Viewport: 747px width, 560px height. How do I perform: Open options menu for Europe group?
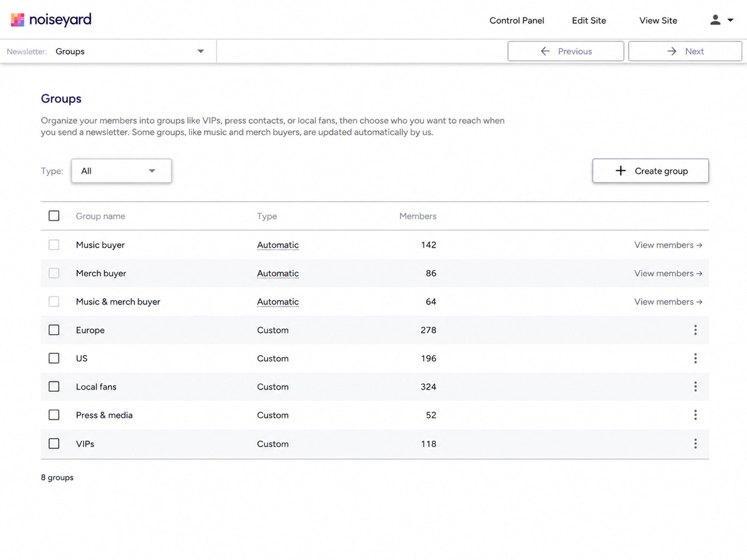tap(695, 330)
